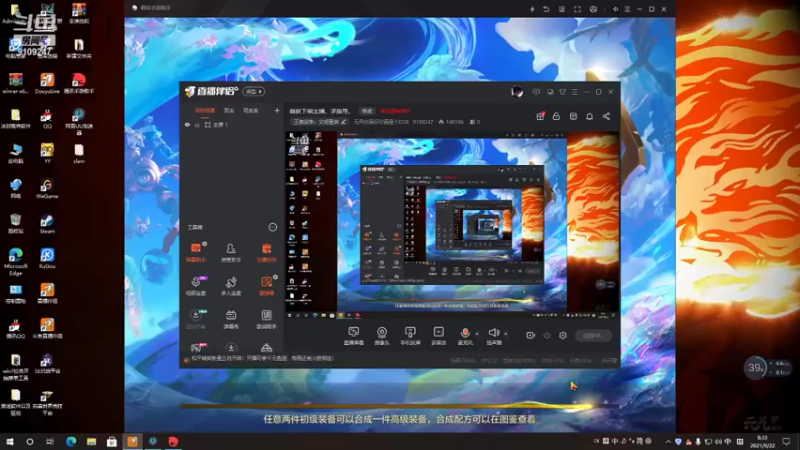Switch to the first red scene tab
Viewport: 800px width, 450px height.
click(205, 110)
